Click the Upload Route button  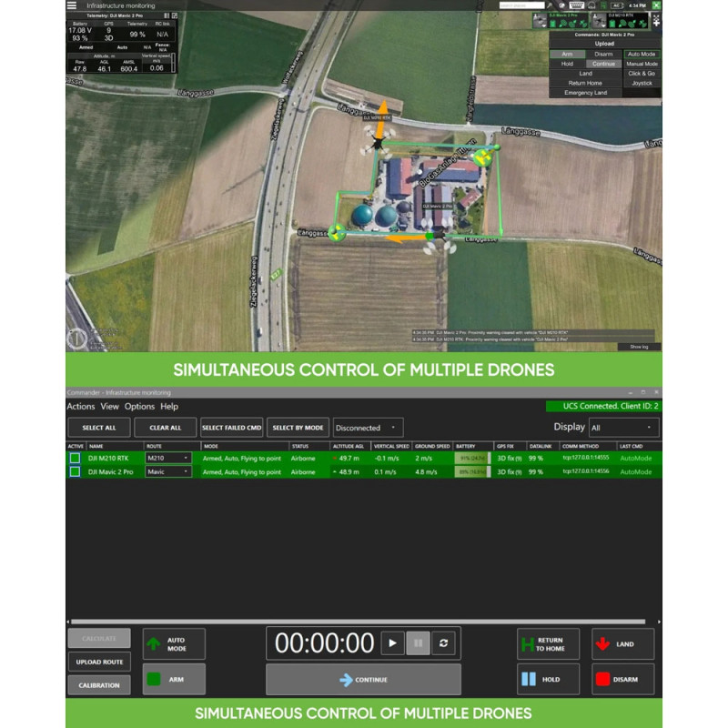[98, 661]
